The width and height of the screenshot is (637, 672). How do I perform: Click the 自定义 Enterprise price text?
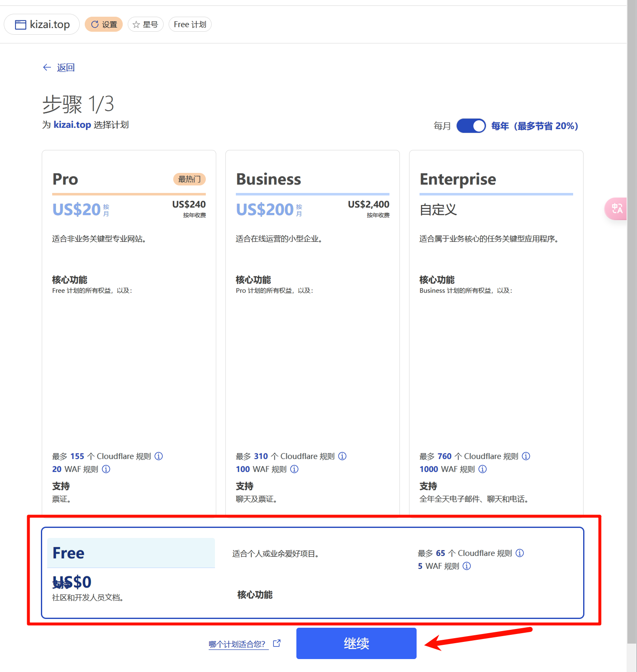tap(438, 209)
